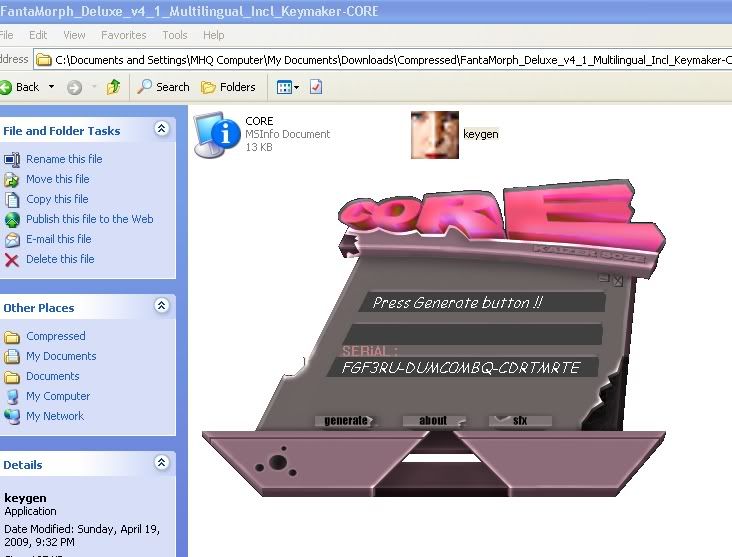732x557 pixels.
Task: Select the keygen face thumbnail
Action: click(435, 135)
